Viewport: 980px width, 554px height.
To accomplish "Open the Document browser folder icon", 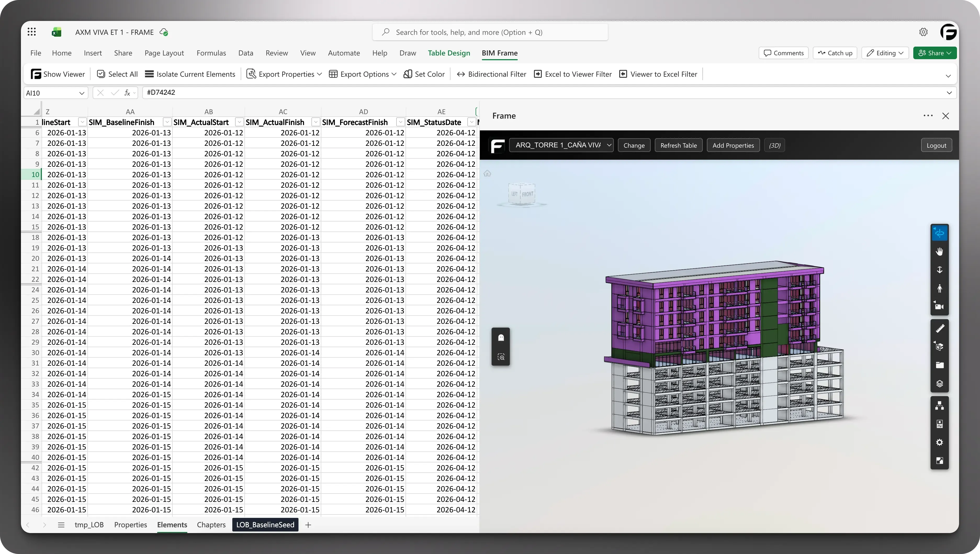I will click(x=939, y=365).
